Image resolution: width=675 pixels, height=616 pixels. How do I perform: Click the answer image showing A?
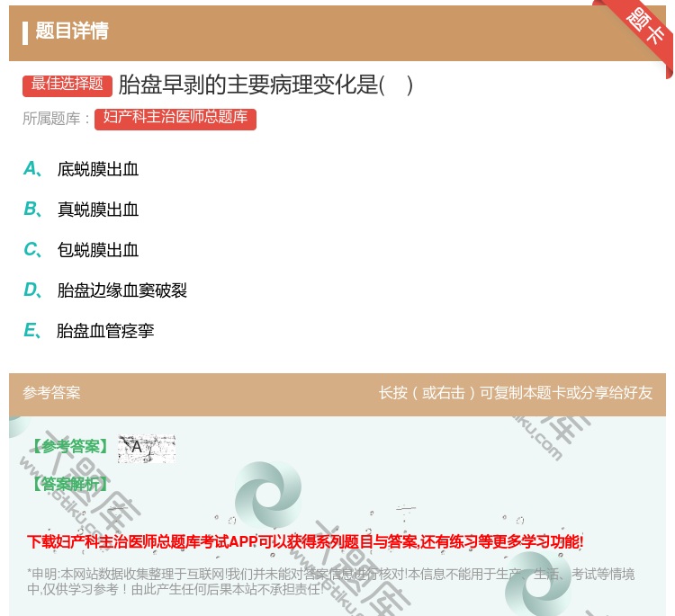146,448
